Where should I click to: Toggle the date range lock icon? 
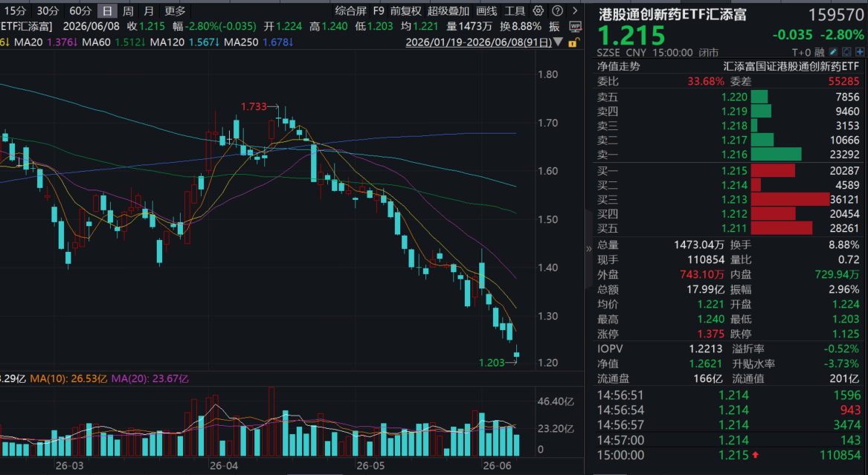pyautogui.click(x=575, y=42)
